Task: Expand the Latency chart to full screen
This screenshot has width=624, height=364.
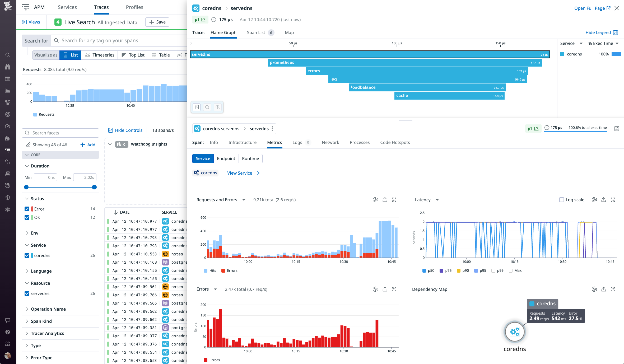Action: point(613,200)
